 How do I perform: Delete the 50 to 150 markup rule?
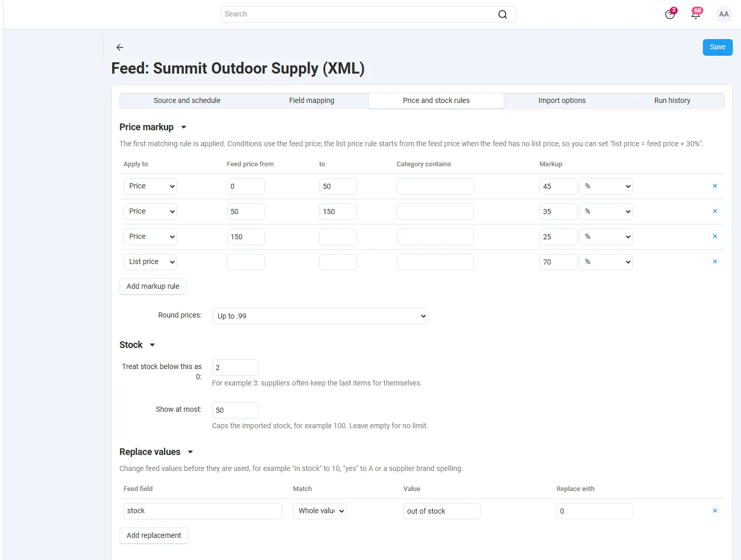tap(715, 212)
